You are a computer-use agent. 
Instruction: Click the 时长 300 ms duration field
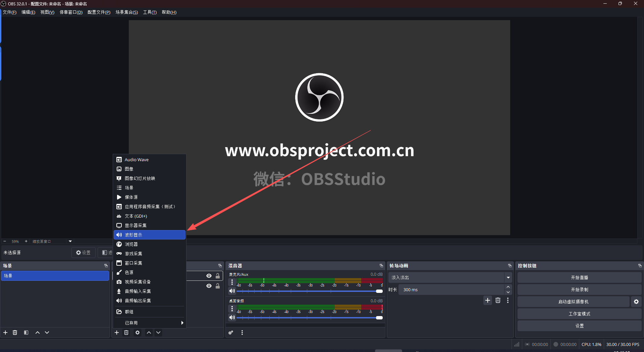point(451,290)
